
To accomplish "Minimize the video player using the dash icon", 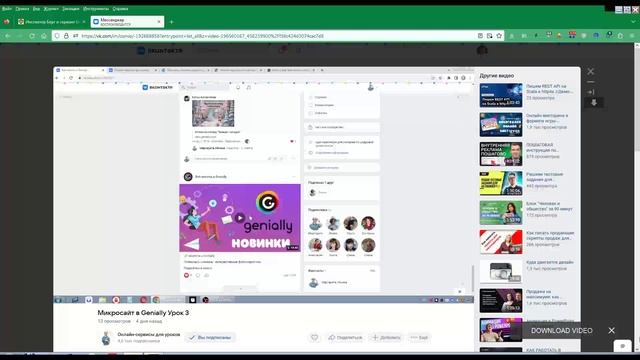I will (x=591, y=82).
